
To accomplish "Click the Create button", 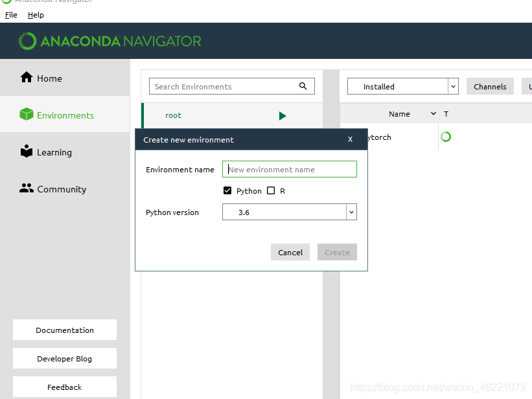I will click(x=337, y=252).
